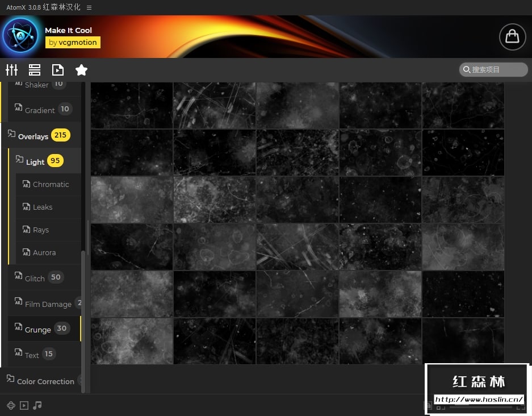The height and width of the screenshot is (416, 532).
Task: Click the Light folder icon
Action: point(19,159)
